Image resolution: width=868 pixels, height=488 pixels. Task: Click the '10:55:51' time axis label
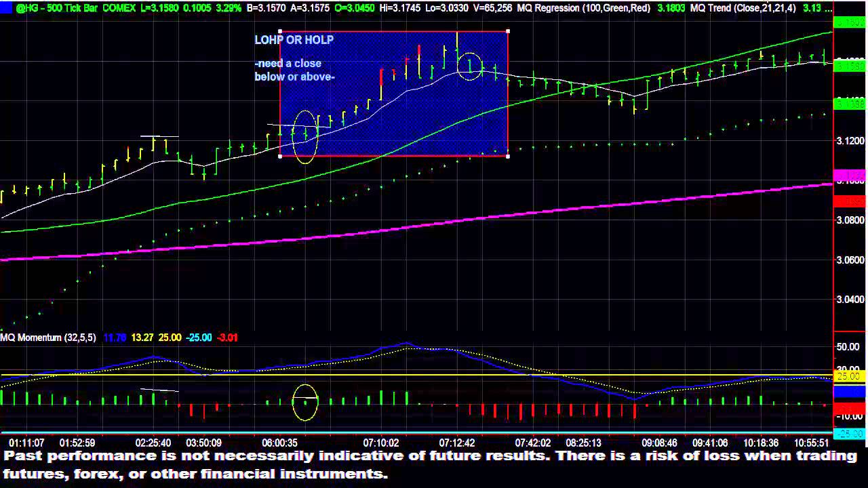pos(810,443)
